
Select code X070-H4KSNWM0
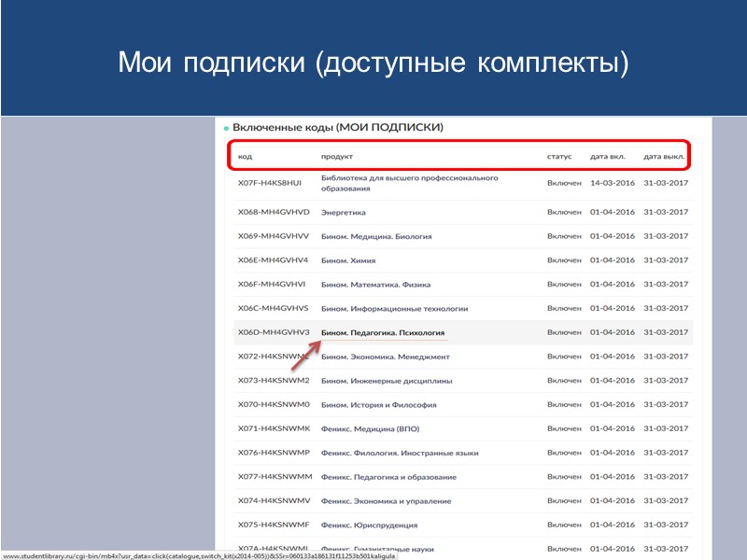(274, 404)
